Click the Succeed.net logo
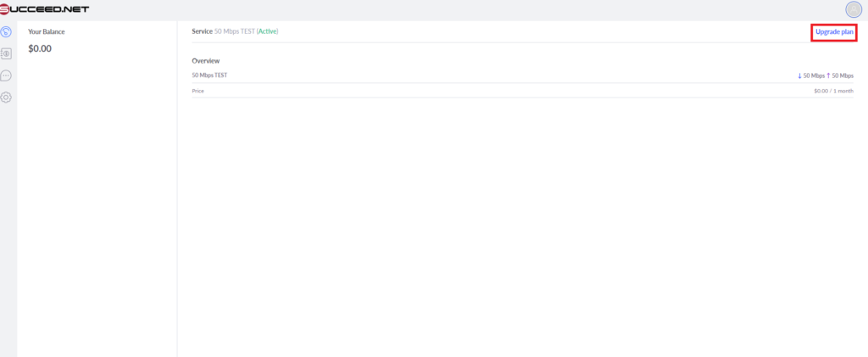The height and width of the screenshot is (357, 868). [x=44, y=9]
